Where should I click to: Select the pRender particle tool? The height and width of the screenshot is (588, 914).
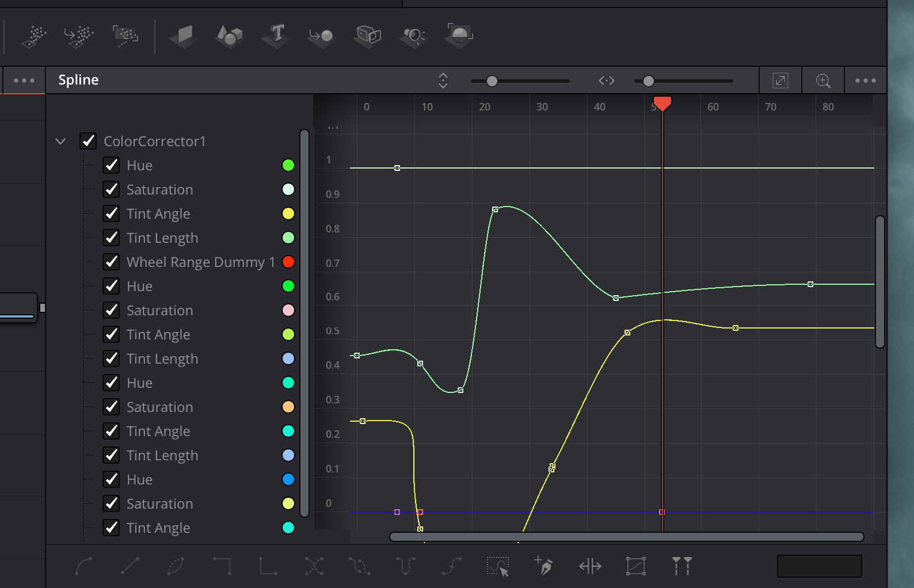click(125, 36)
